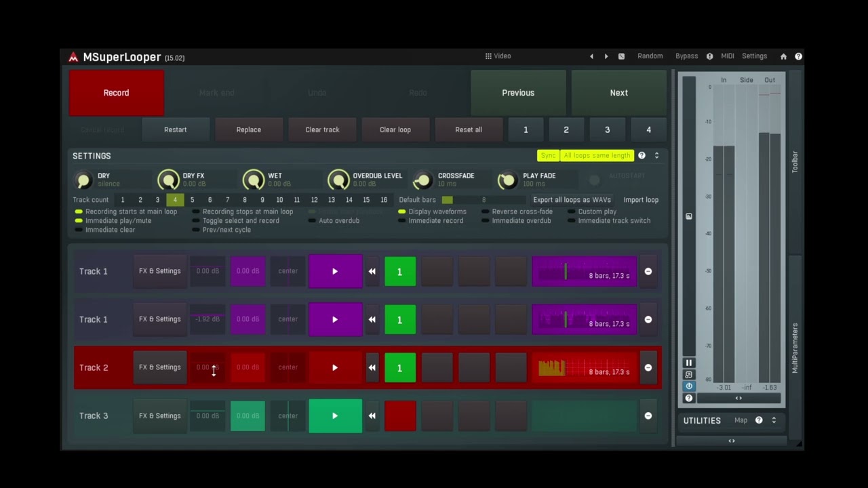Open the help icon in top bar
The height and width of the screenshot is (488, 868).
click(798, 56)
